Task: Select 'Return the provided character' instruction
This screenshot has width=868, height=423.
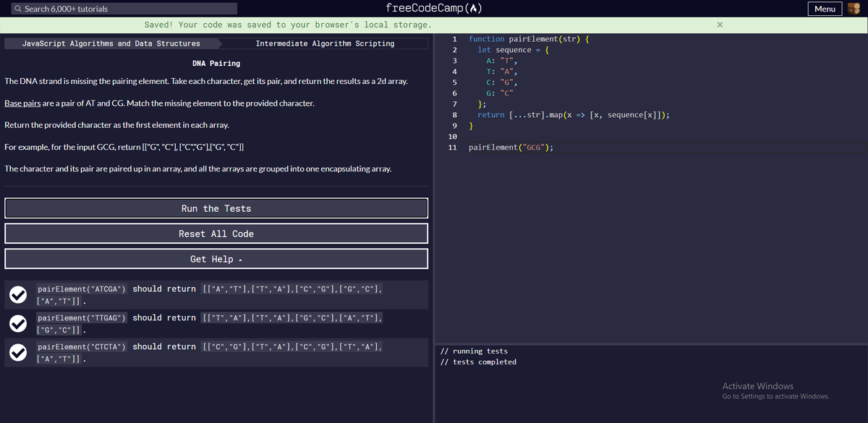Action: tap(116, 125)
